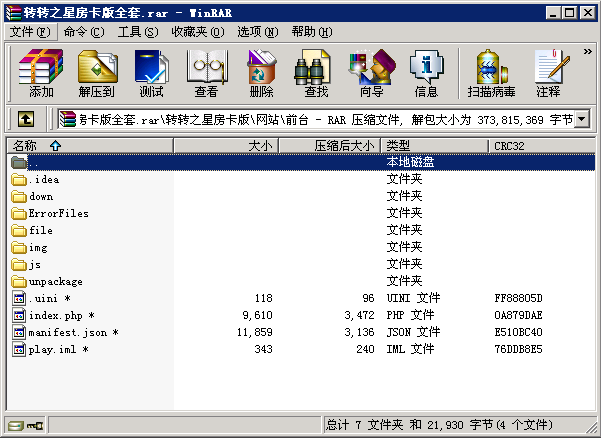Click the 解压到 (Extract To) icon
This screenshot has width=601, height=438.
96,74
